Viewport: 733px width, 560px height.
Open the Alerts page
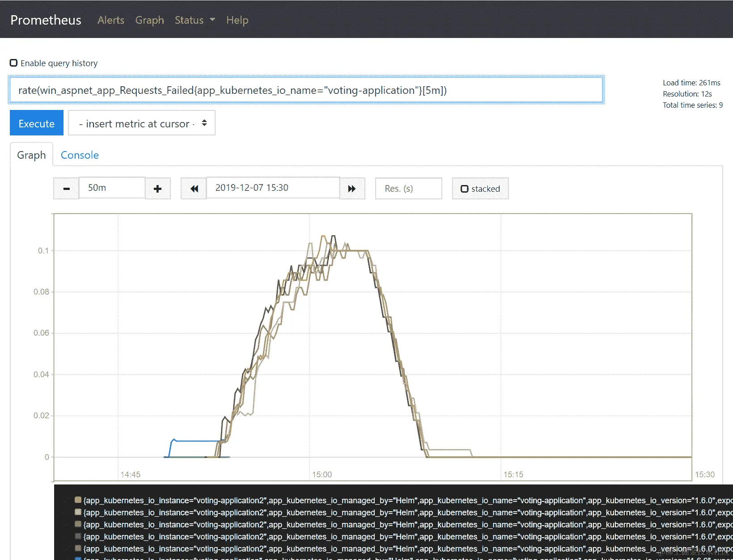pos(111,20)
